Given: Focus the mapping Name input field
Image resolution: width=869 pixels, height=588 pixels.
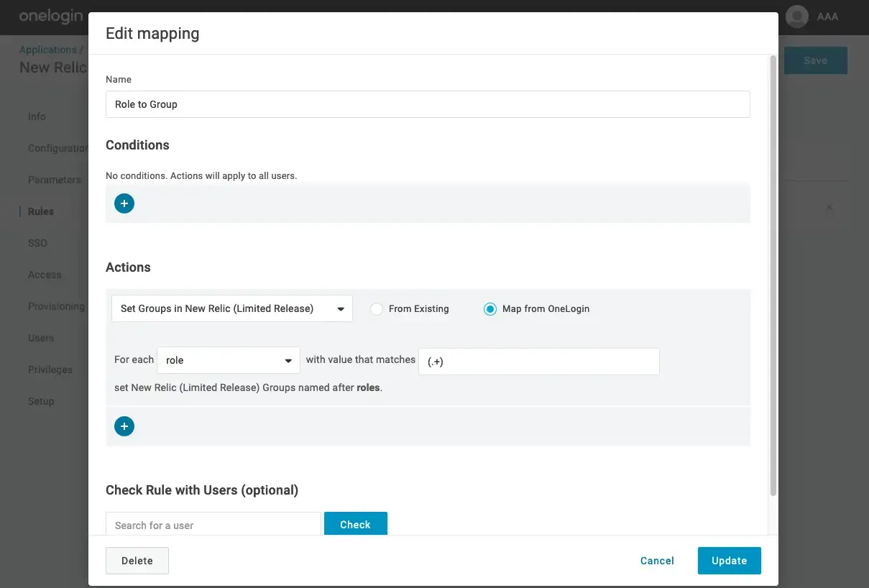Looking at the screenshot, I should (428, 104).
